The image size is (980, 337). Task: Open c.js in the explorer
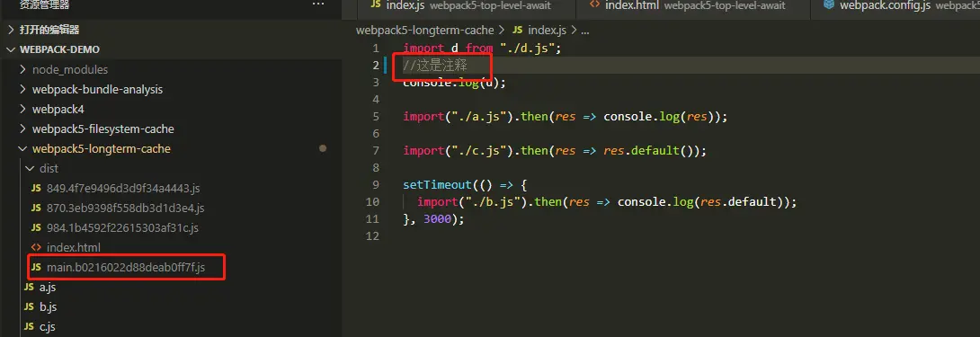(x=48, y=327)
